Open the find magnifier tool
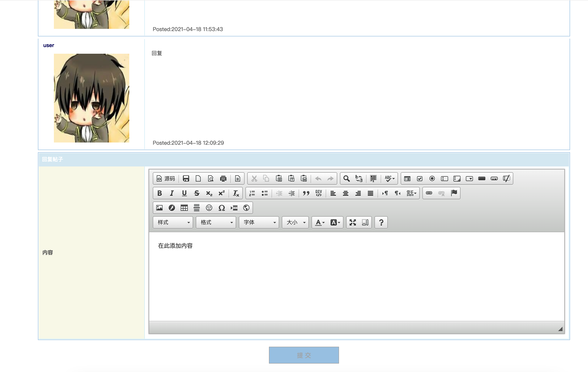Image resolution: width=588 pixels, height=372 pixels. coord(346,178)
